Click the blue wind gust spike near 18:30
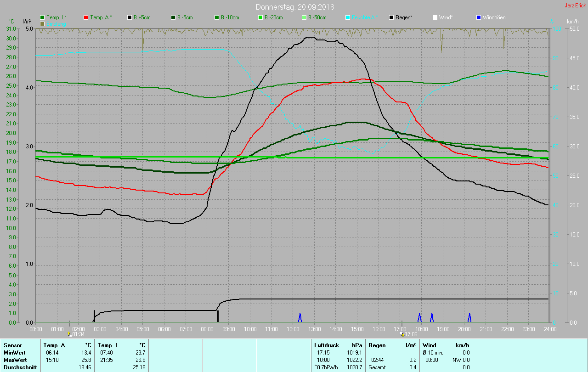588x372 pixels. coord(432,317)
